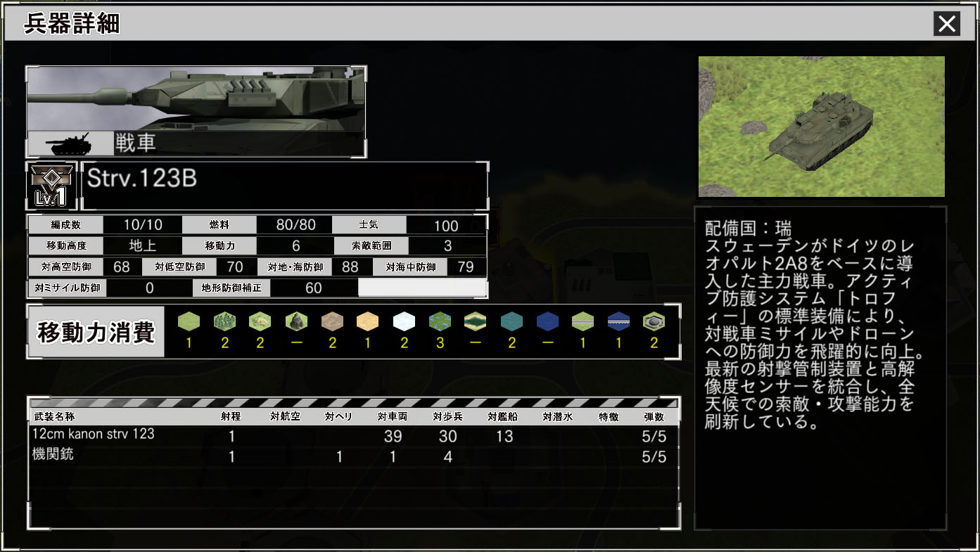Click the 編成数 label

pyautogui.click(x=65, y=225)
